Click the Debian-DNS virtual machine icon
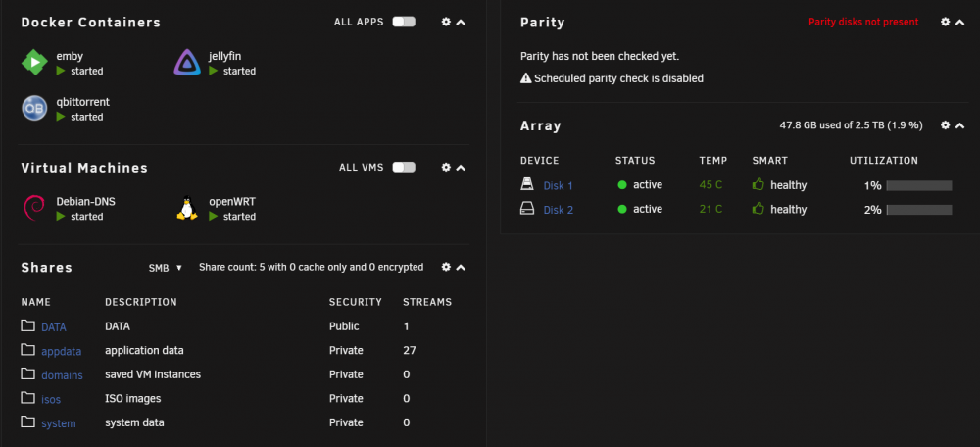Viewport: 980px width, 447px height. (34, 208)
